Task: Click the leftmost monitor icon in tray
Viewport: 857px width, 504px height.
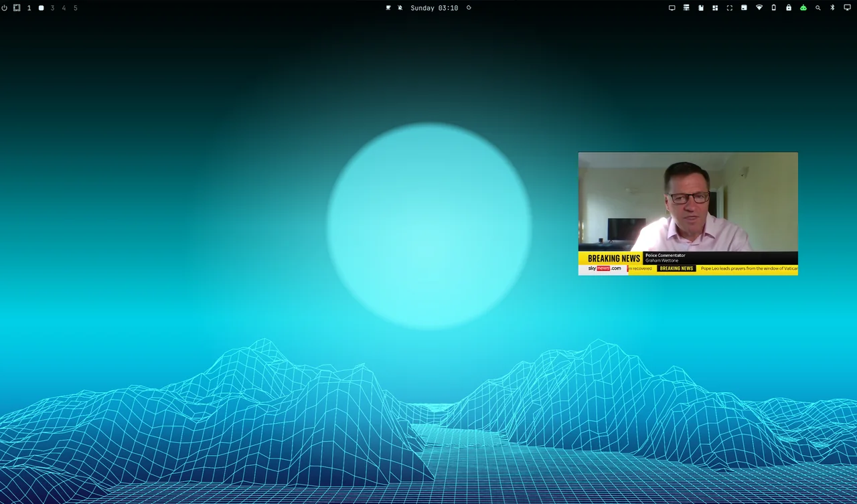Action: pyautogui.click(x=672, y=8)
